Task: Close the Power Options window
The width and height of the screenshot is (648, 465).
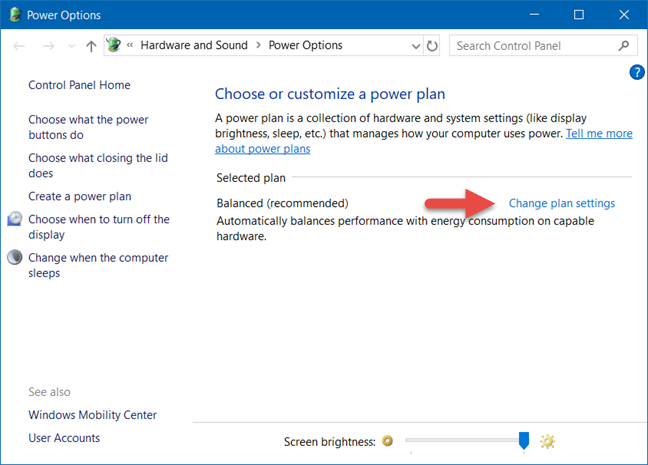Action: tap(624, 15)
